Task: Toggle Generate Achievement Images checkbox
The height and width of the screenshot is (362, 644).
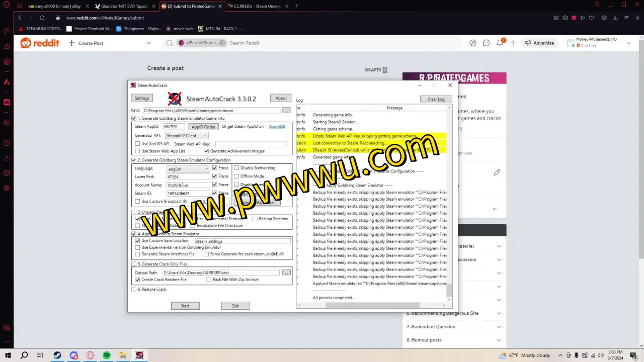Action: point(206,151)
